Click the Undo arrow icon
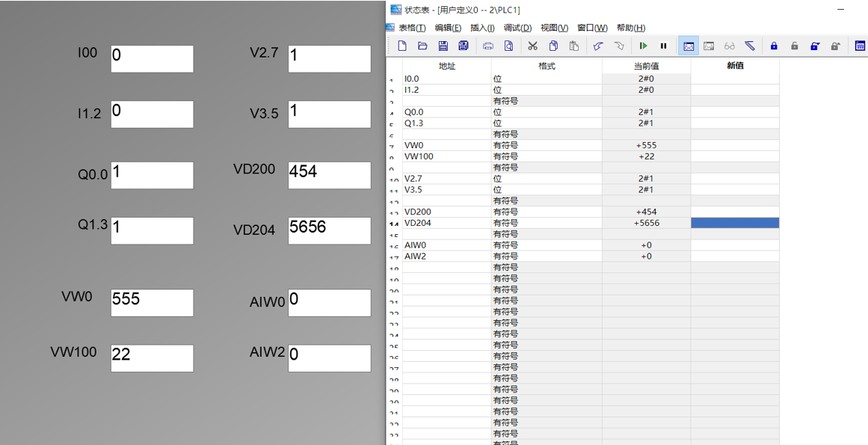868x445 pixels. click(598, 46)
